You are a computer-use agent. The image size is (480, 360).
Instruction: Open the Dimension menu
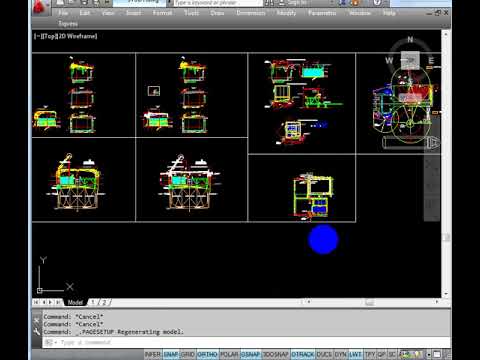(x=251, y=13)
